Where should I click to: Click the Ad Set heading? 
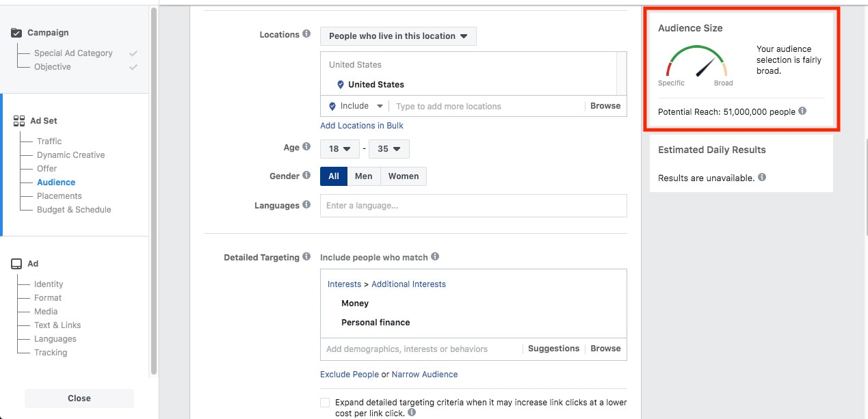pos(44,120)
